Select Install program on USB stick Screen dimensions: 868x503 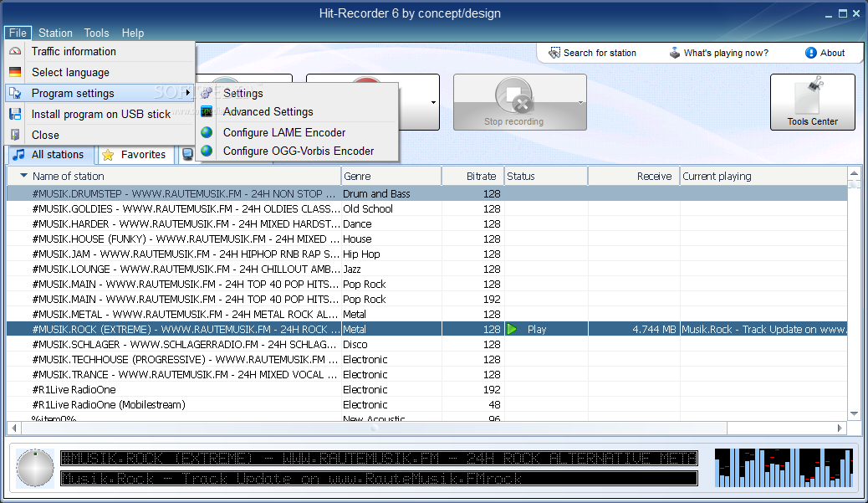[100, 114]
